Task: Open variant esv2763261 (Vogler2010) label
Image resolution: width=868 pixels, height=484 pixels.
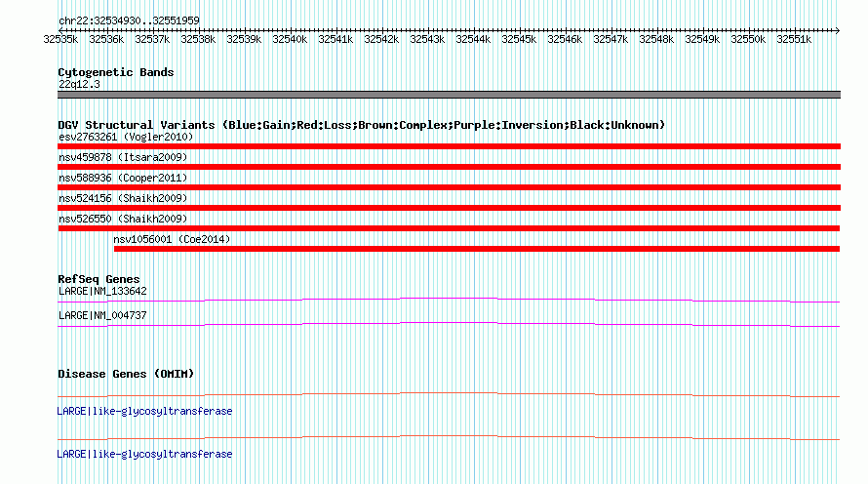Action: point(126,137)
